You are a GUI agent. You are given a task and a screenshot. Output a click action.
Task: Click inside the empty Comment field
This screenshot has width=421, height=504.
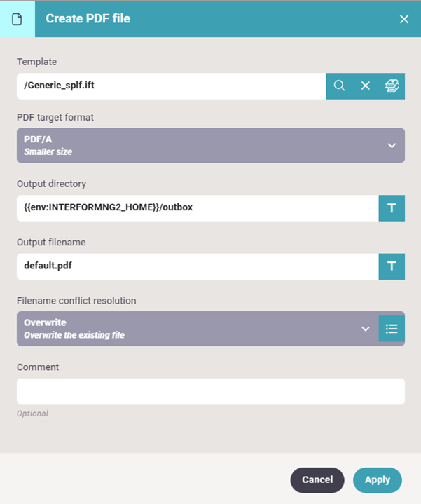(x=210, y=391)
